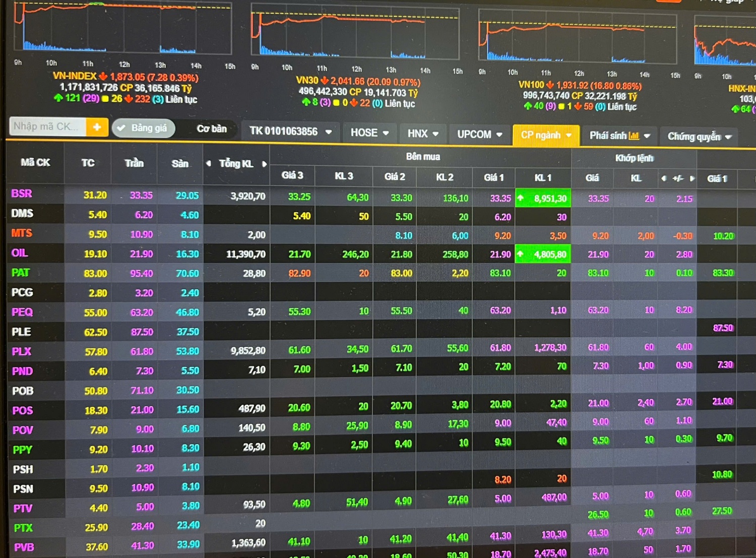The height and width of the screenshot is (558, 756).
Task: Expand the HOSE exchange dropdown
Action: (x=369, y=133)
